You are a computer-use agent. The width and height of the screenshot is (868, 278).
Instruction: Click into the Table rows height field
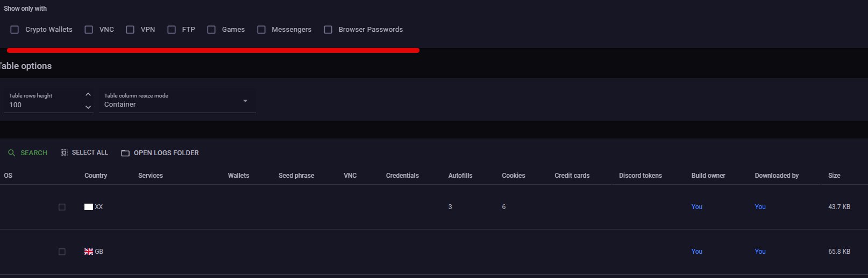(x=43, y=105)
